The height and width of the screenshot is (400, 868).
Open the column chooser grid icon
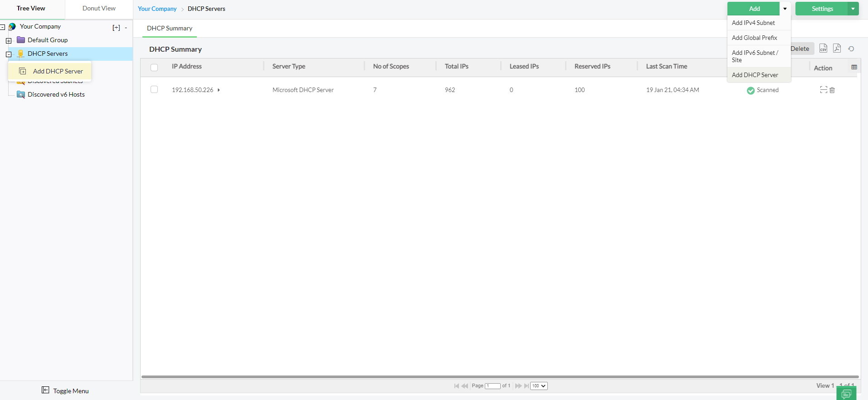(854, 67)
